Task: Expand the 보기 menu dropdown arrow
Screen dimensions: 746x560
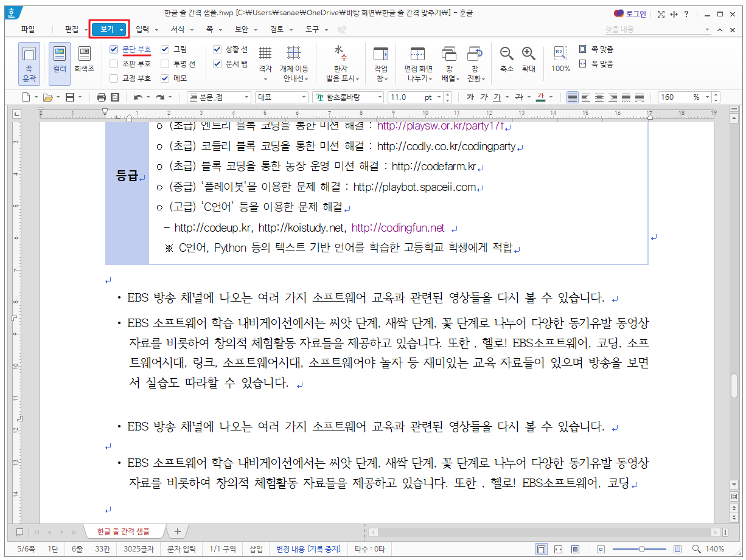Action: [122, 29]
